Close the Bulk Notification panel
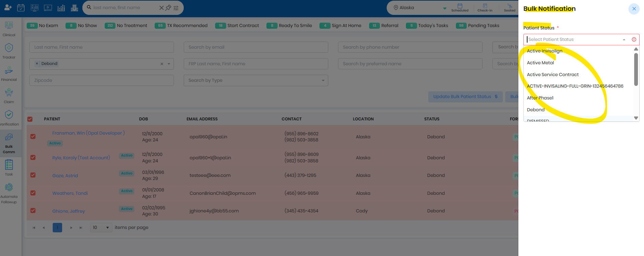 [634, 9]
